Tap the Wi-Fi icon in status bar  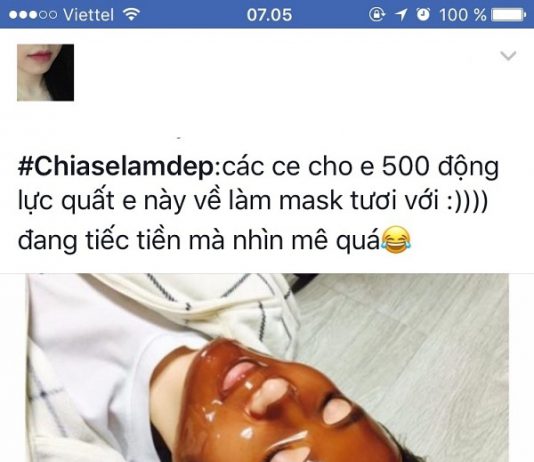[x=131, y=15]
